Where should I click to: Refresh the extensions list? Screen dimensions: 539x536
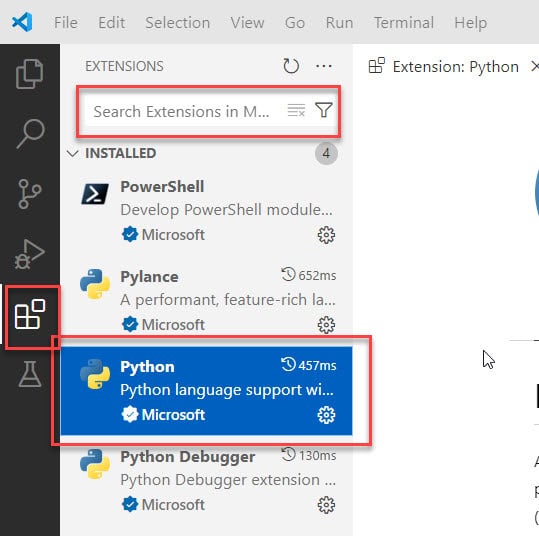tap(291, 66)
